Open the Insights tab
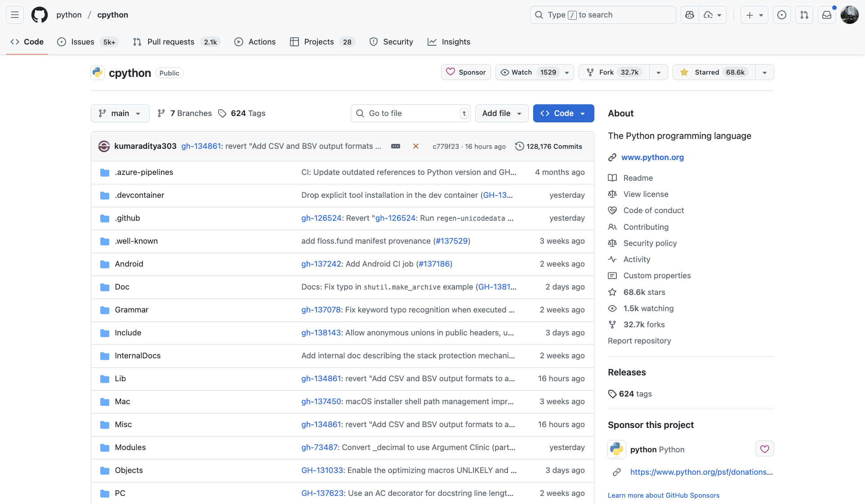 point(449,42)
